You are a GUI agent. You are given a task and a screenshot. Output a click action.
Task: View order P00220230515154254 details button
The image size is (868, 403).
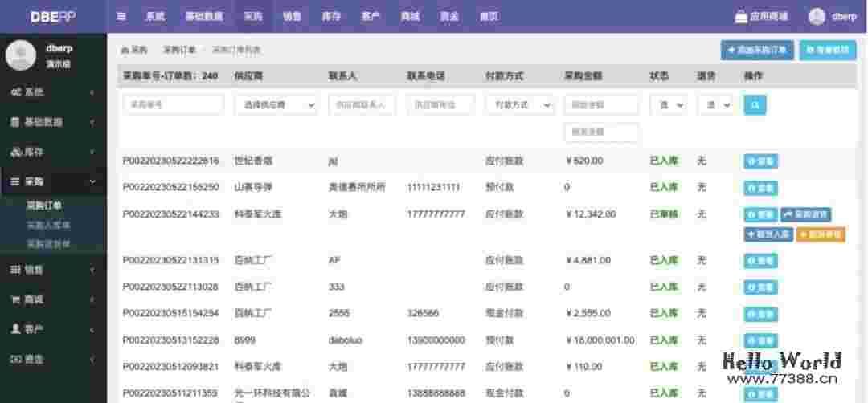(760, 314)
